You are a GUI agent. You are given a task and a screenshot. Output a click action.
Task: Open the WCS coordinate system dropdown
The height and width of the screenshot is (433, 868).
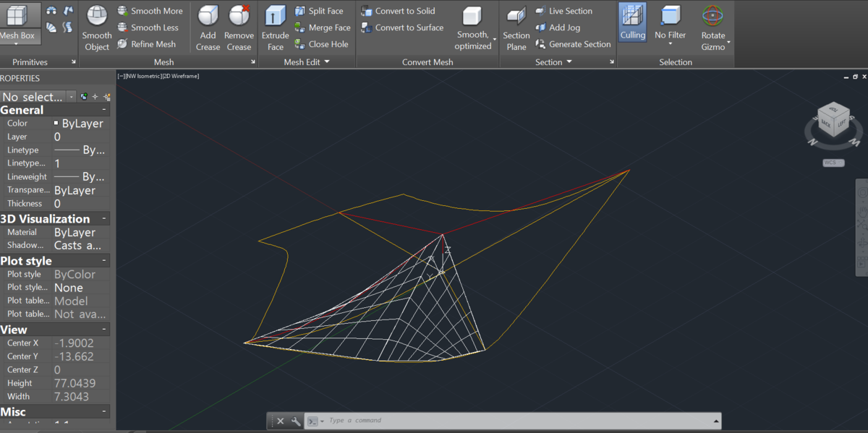833,163
